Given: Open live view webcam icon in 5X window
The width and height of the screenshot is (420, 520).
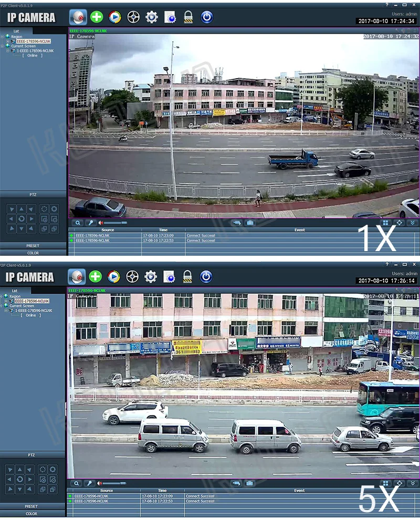Looking at the screenshot, I should coord(77,277).
